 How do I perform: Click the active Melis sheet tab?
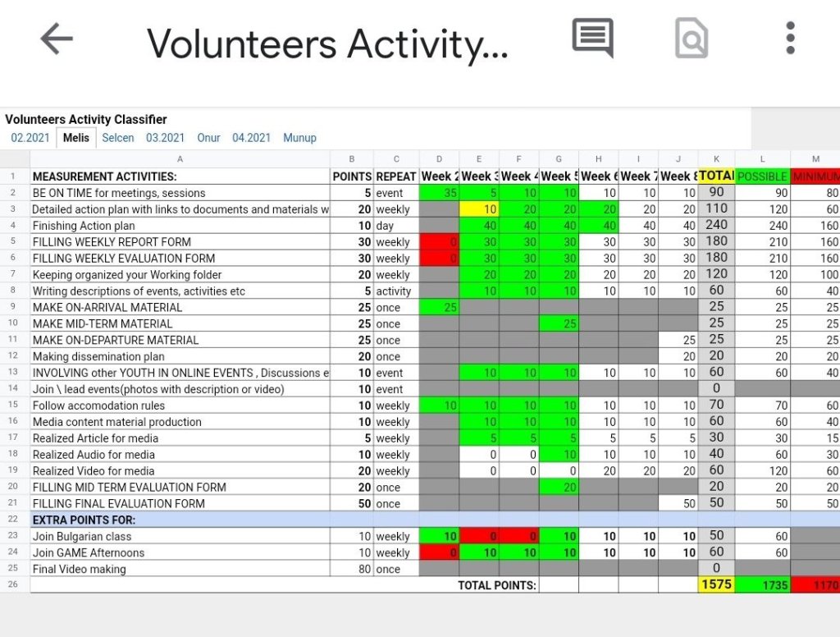tap(75, 138)
